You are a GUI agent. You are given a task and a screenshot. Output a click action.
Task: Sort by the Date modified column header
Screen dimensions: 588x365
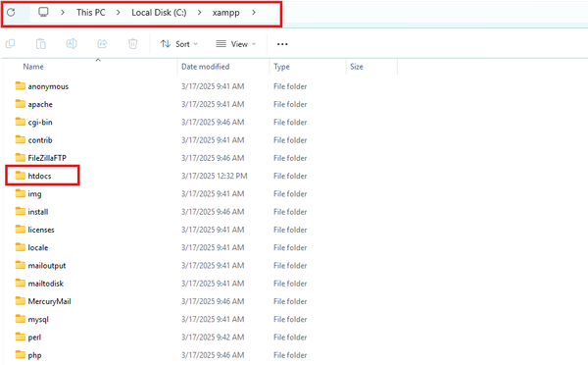click(206, 67)
